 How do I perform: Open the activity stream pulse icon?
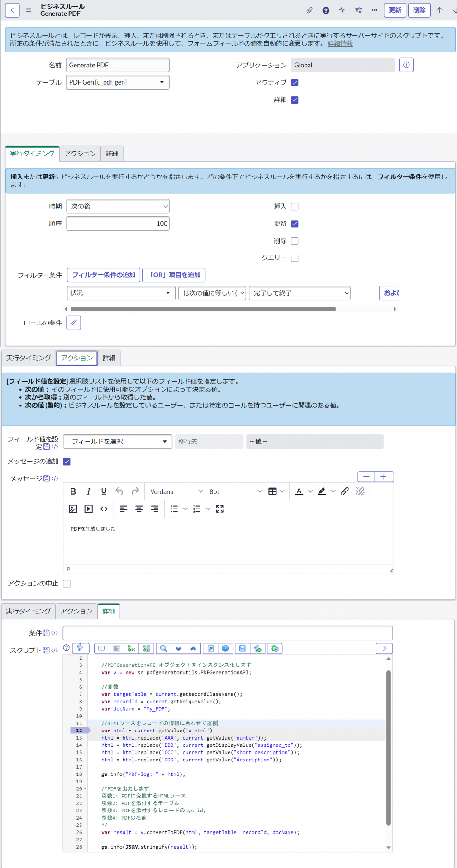(x=342, y=10)
